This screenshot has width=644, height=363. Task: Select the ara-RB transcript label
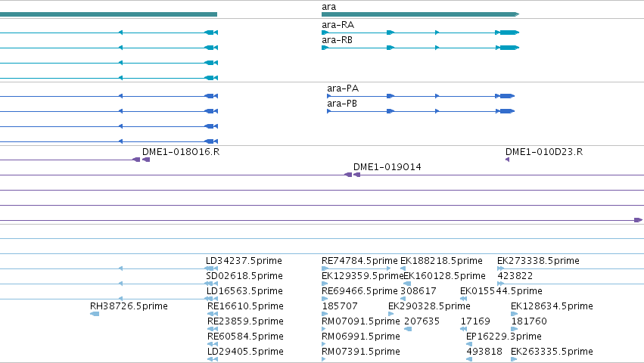coord(338,40)
